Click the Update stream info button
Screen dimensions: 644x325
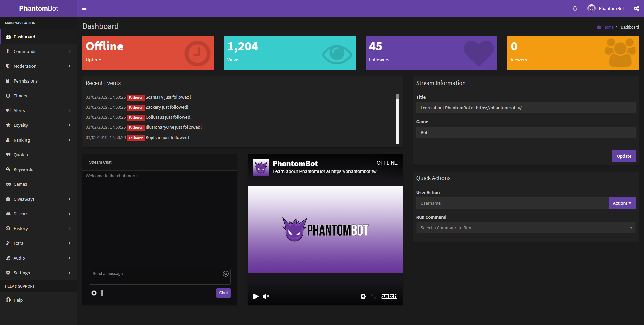(624, 156)
